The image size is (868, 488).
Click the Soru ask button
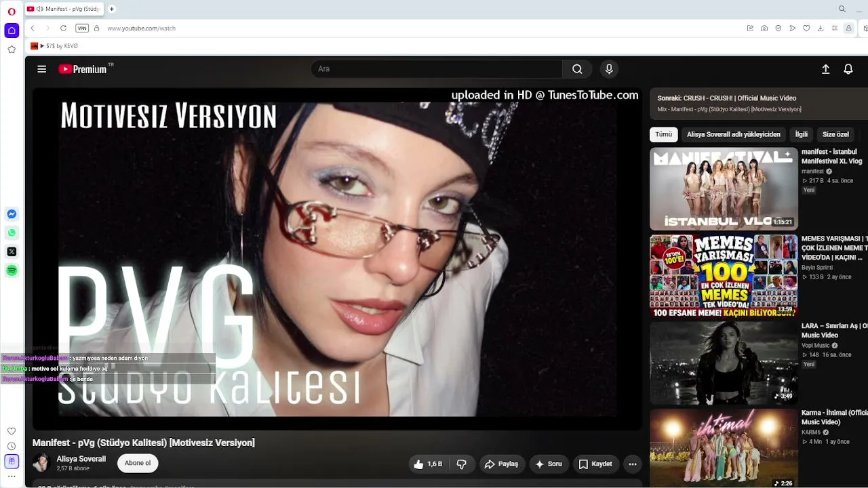(549, 464)
